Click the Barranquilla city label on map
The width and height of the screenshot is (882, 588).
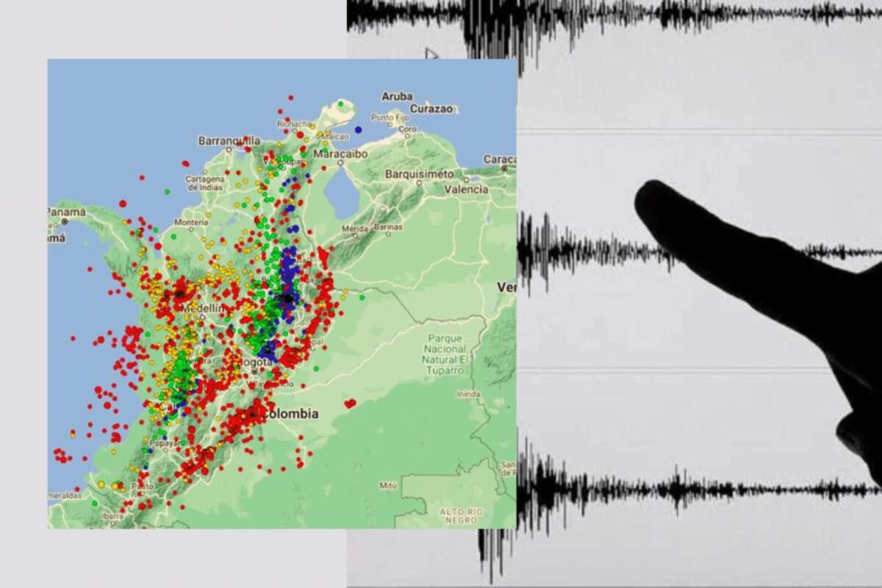[229, 140]
